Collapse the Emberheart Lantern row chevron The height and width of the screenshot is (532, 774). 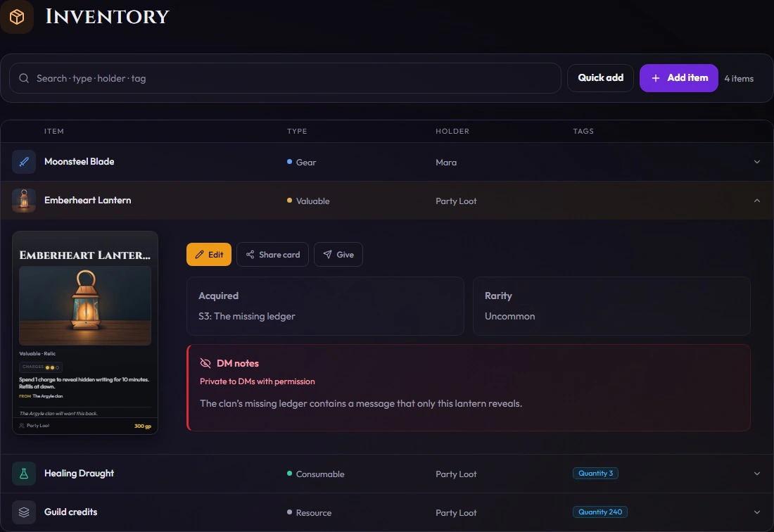(x=756, y=201)
